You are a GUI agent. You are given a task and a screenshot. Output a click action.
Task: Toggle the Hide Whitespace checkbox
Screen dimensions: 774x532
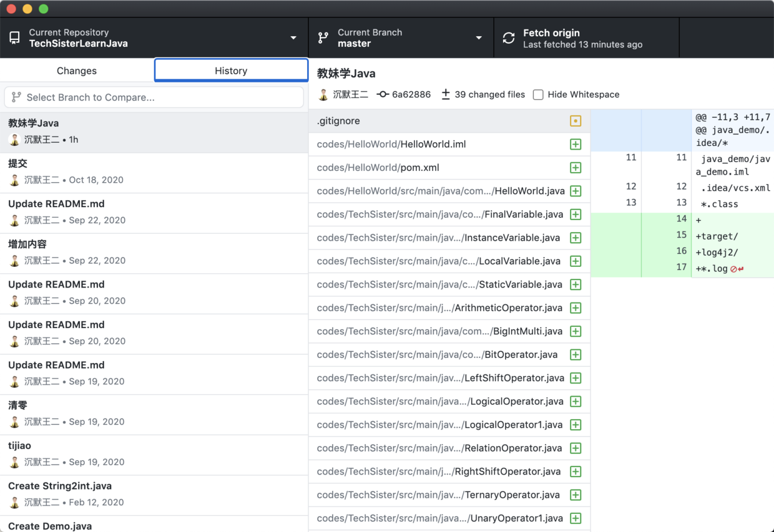[538, 95]
